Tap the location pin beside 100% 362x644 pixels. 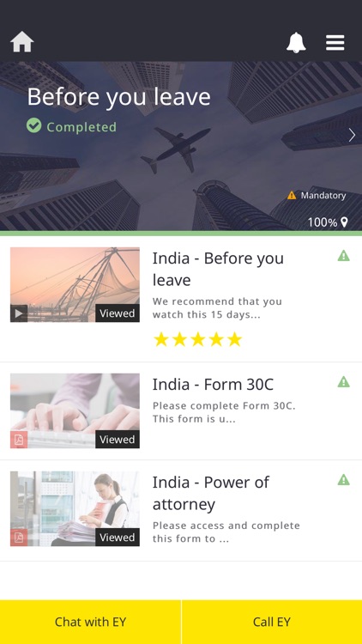point(344,222)
